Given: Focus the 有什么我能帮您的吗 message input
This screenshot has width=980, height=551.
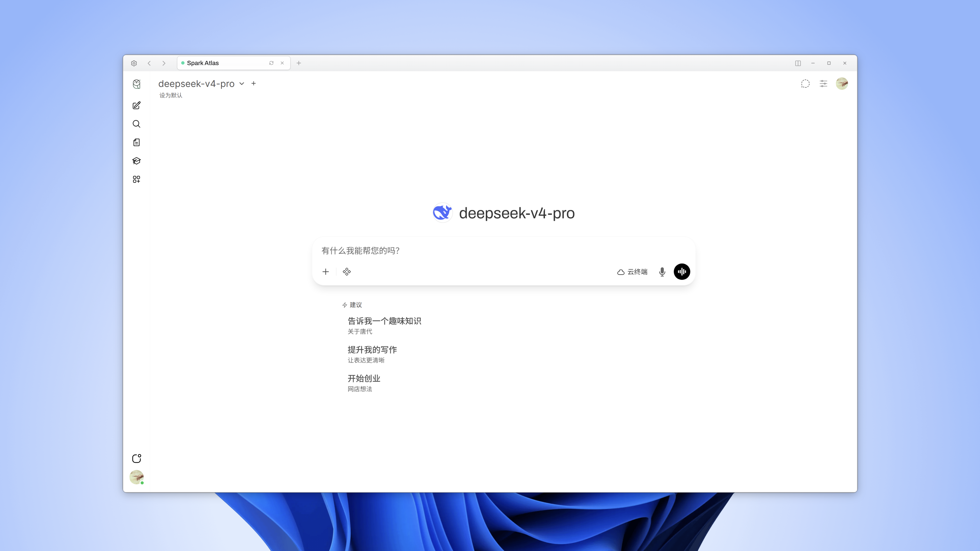Looking at the screenshot, I should click(504, 251).
